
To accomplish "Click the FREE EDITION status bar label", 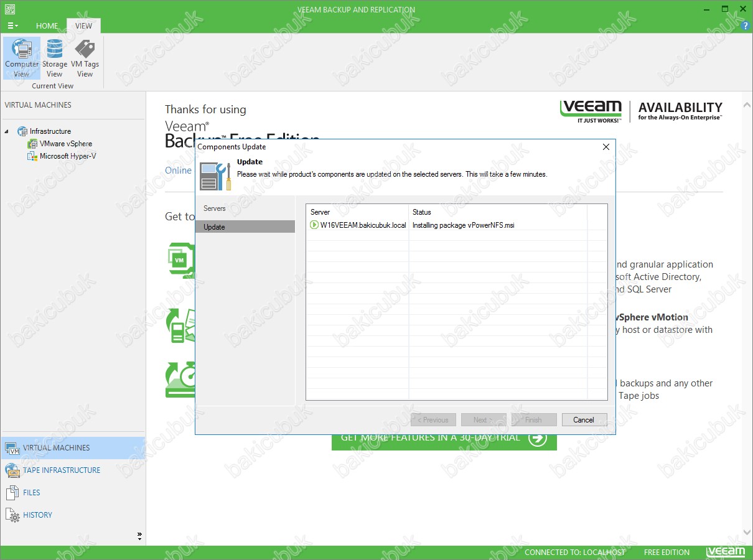I will [x=667, y=553].
